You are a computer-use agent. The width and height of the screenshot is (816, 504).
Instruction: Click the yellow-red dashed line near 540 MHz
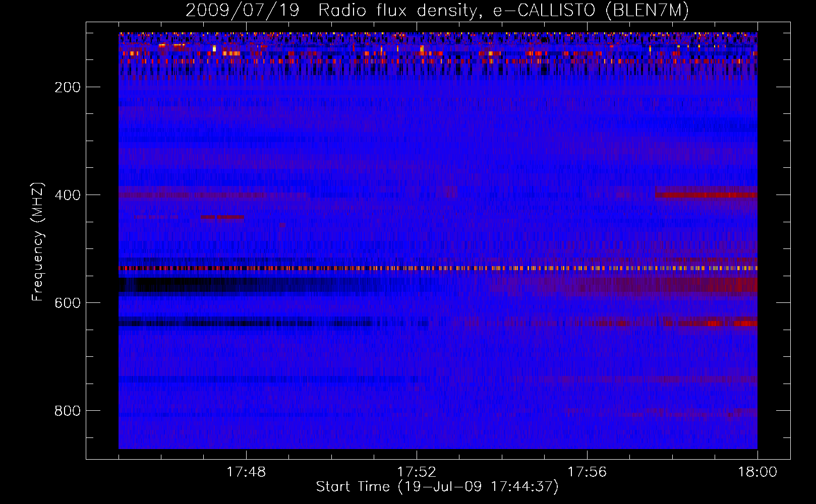click(438, 268)
